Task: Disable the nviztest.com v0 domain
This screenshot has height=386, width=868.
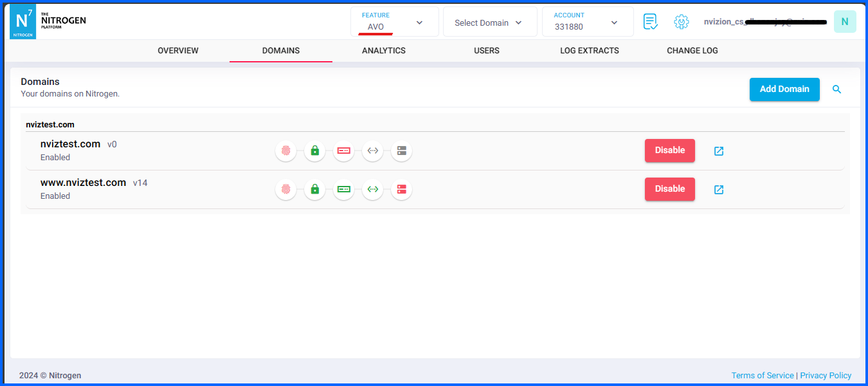Action: pos(669,150)
